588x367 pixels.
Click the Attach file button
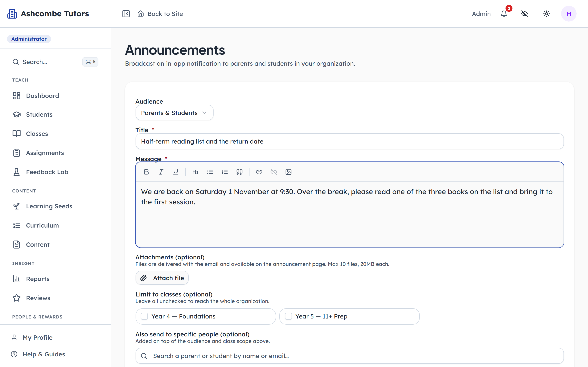[162, 278]
